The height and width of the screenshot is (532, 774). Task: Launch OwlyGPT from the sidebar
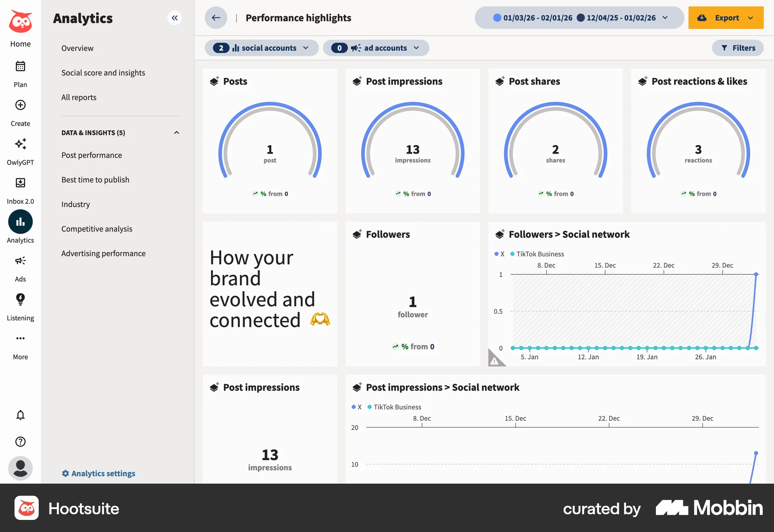click(20, 144)
